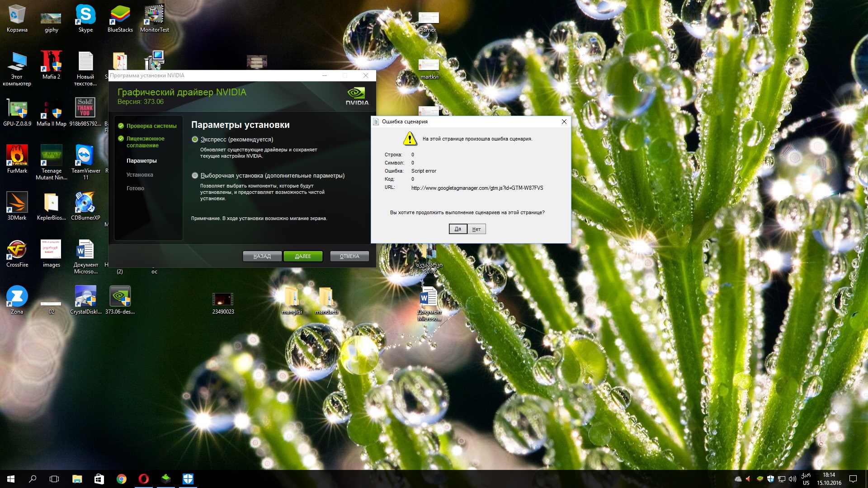Click the volume icon in system tray

click(792, 479)
